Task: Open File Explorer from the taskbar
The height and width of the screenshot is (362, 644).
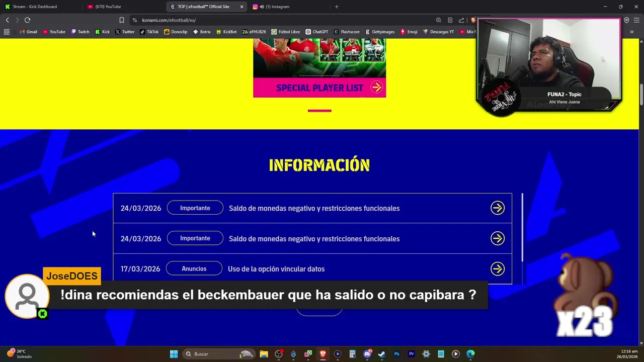Action: [x=264, y=354]
